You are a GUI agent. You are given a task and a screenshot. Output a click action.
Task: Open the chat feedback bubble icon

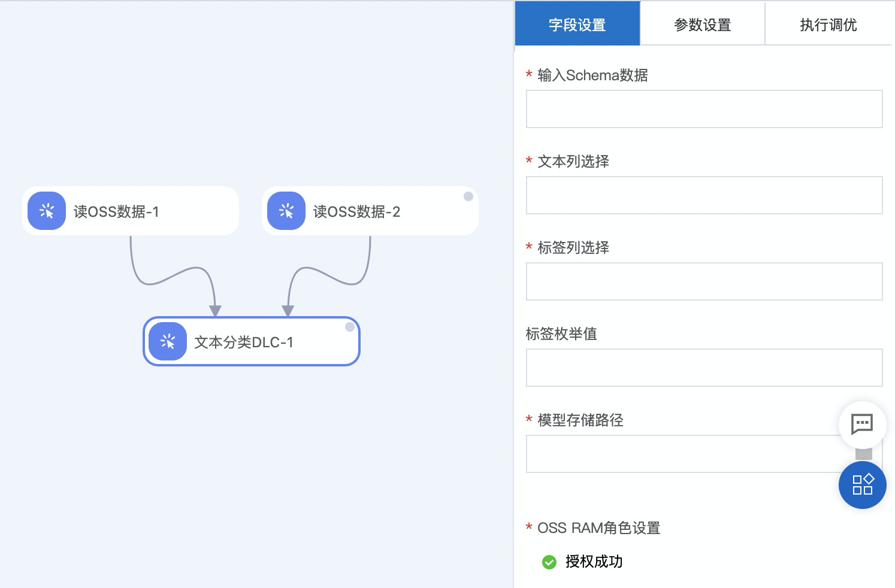click(x=862, y=425)
